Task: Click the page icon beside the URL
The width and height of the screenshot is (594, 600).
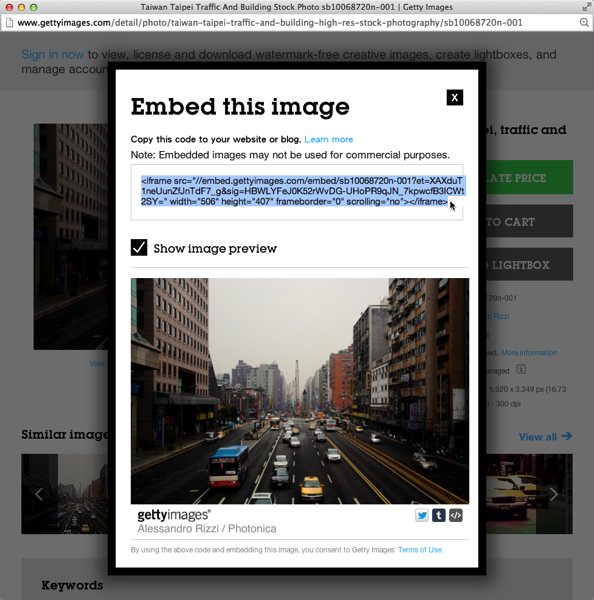Action: pyautogui.click(x=9, y=23)
